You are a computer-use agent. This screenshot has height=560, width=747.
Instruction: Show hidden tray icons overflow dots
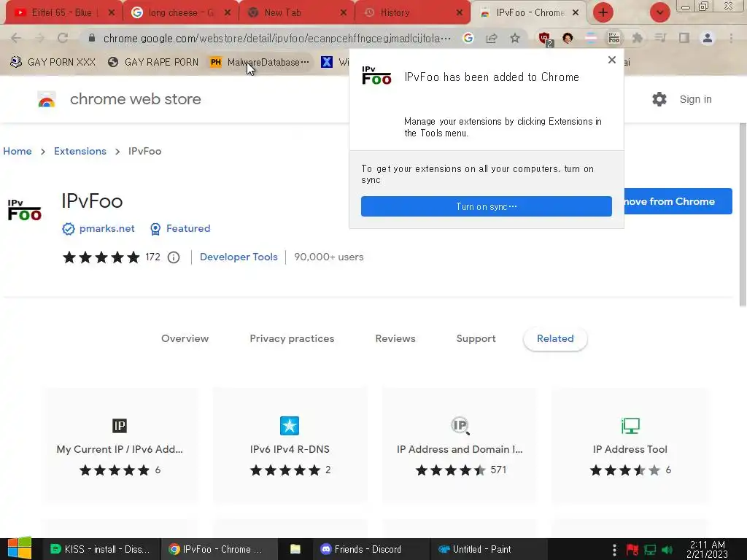614,550
